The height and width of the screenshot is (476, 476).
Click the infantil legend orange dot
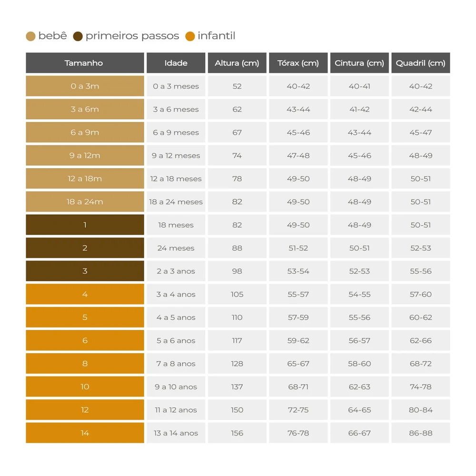tap(190, 37)
